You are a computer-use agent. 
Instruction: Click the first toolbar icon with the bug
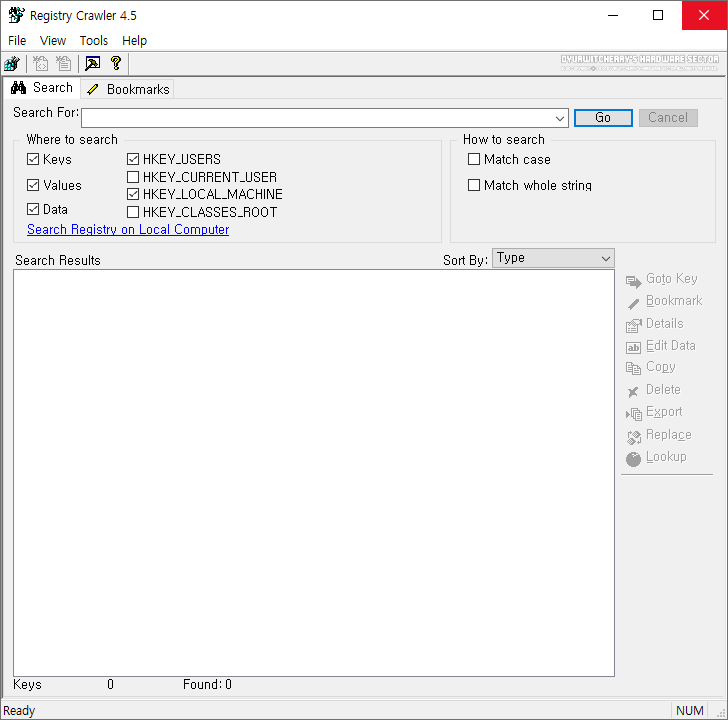12,64
